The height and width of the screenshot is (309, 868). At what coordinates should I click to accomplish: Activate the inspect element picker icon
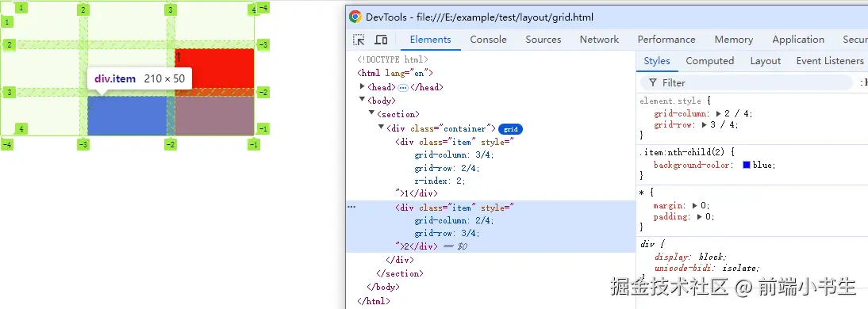pos(359,40)
